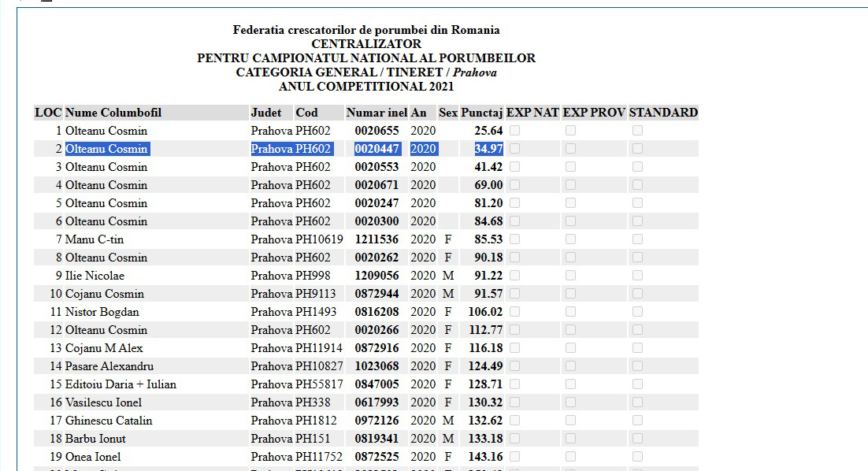This screenshot has width=868, height=471.
Task: Click the score 25.64 in first row
Action: (x=488, y=131)
